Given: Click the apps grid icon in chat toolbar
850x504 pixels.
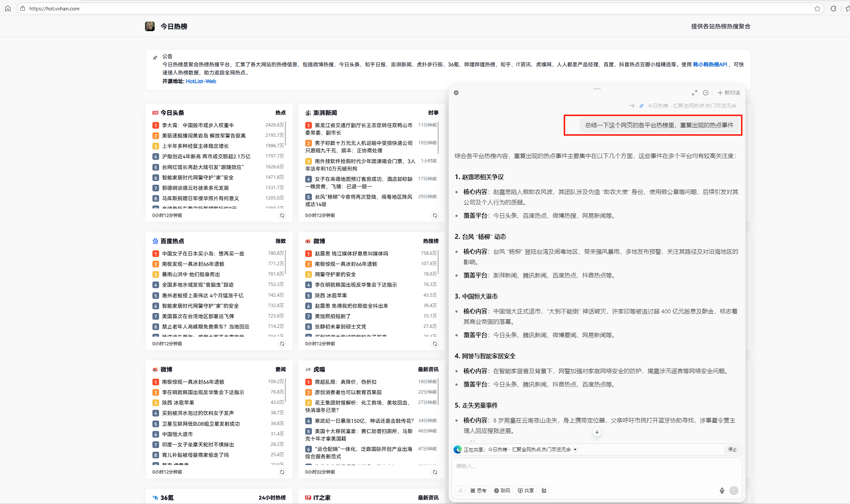Looking at the screenshot, I should tap(544, 491).
